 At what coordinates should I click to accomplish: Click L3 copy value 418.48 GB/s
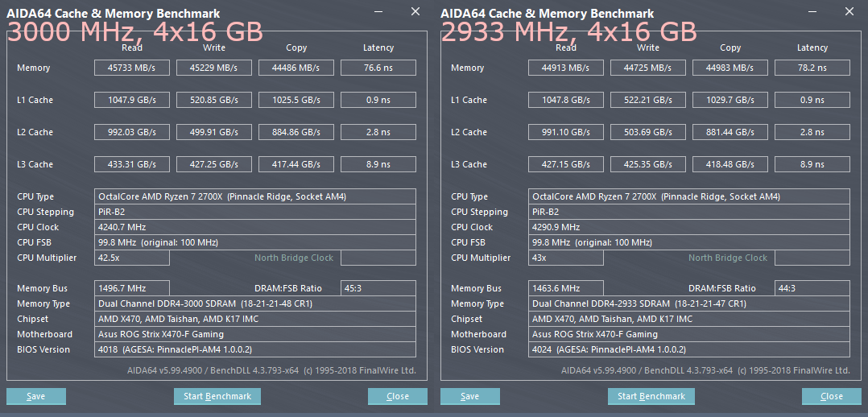click(730, 164)
